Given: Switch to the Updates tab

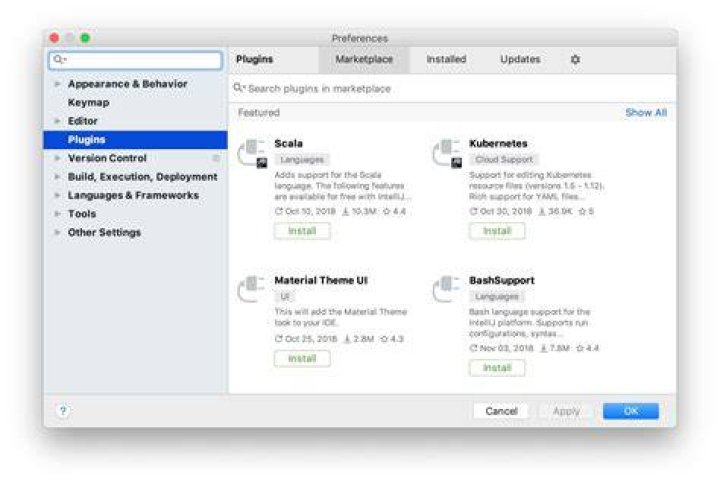Looking at the screenshot, I should point(520,59).
